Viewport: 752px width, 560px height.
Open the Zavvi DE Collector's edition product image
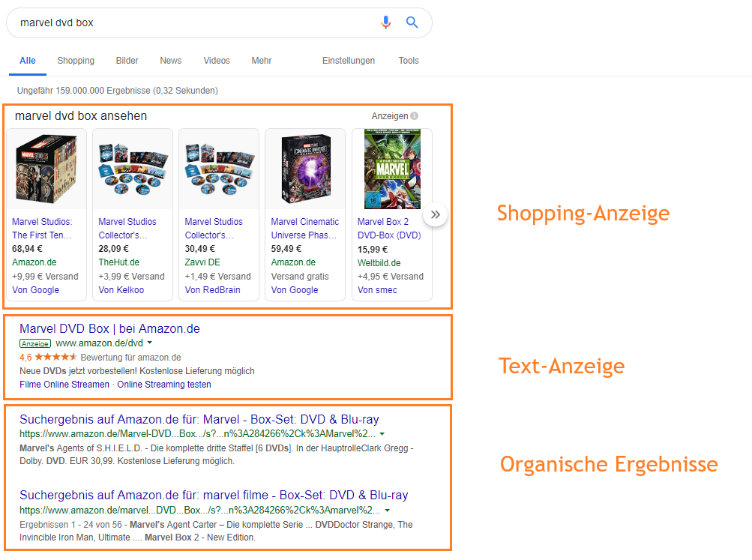coord(219,169)
